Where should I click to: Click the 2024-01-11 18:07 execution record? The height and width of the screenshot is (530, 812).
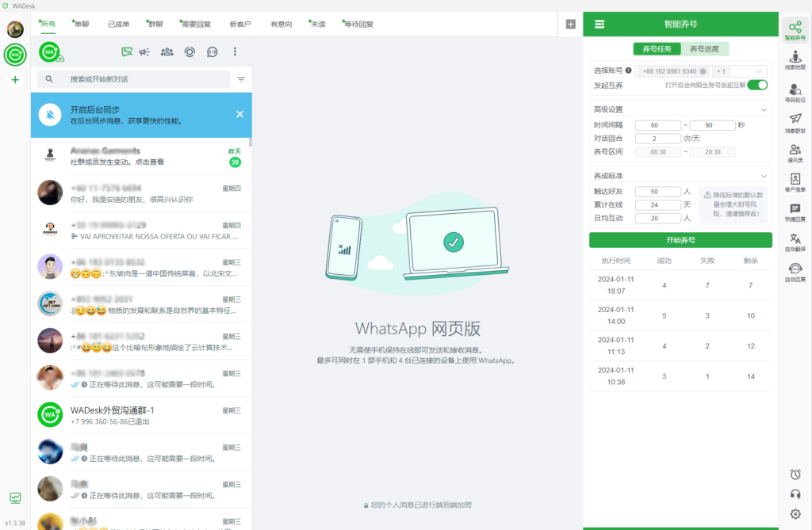pyautogui.click(x=680, y=285)
